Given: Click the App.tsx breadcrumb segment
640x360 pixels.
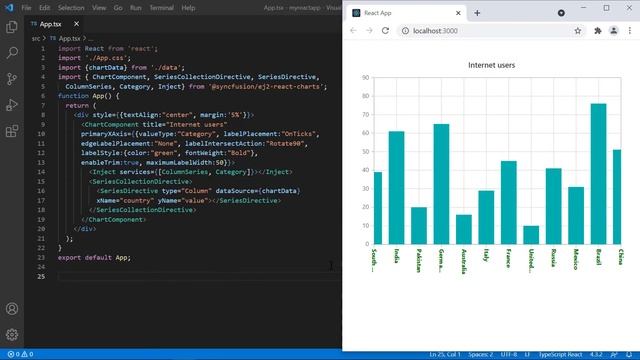Looking at the screenshot, I should [x=69, y=38].
